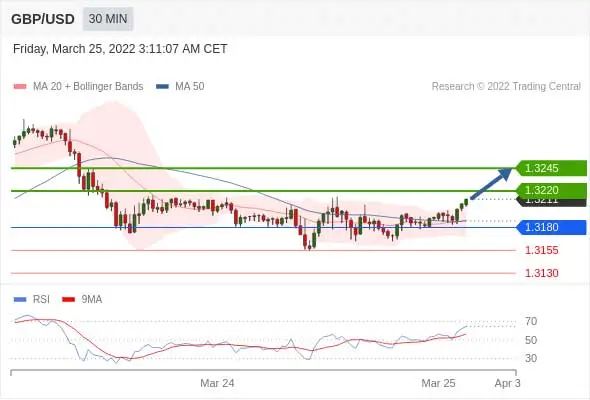Click the 1.3130 support level label
This screenshot has height=400, width=590.
pyautogui.click(x=541, y=273)
